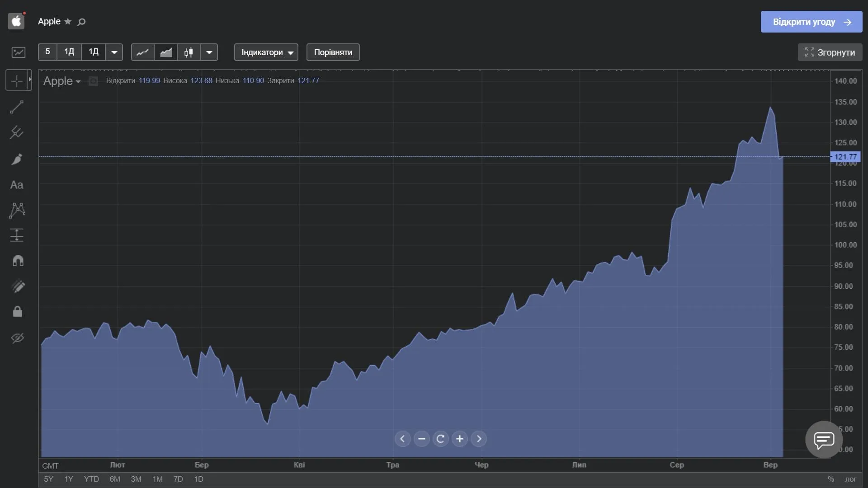Click Відкрити угоду button
Image resolution: width=868 pixels, height=488 pixels.
coord(811,22)
